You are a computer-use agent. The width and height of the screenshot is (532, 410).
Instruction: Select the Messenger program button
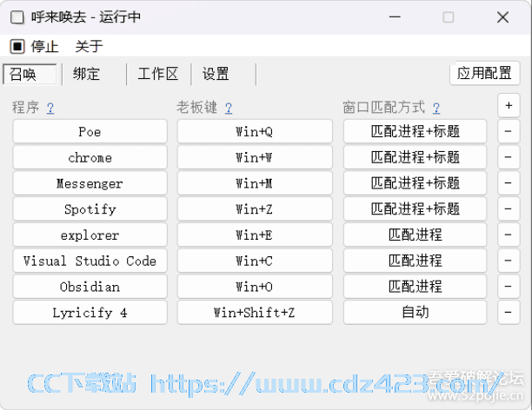(x=90, y=183)
